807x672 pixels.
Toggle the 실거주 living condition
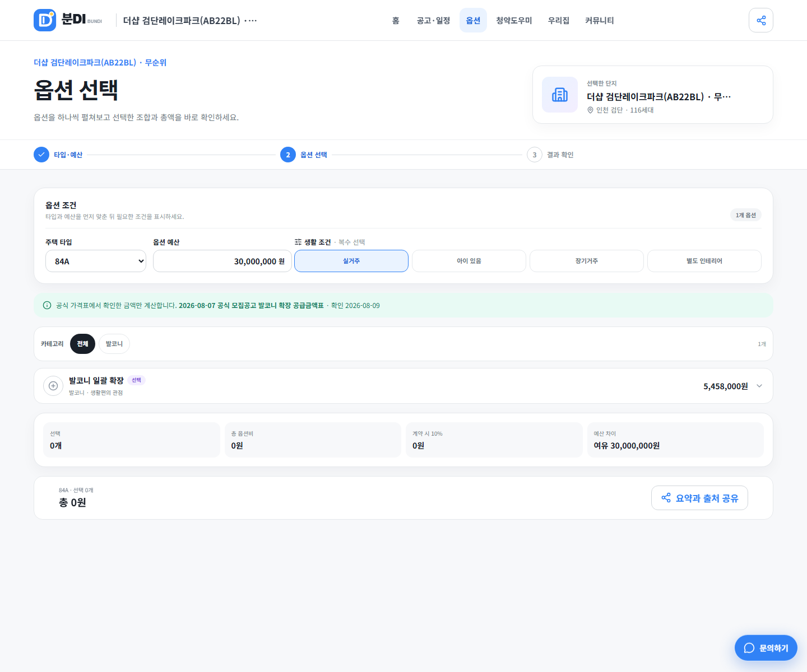click(351, 261)
